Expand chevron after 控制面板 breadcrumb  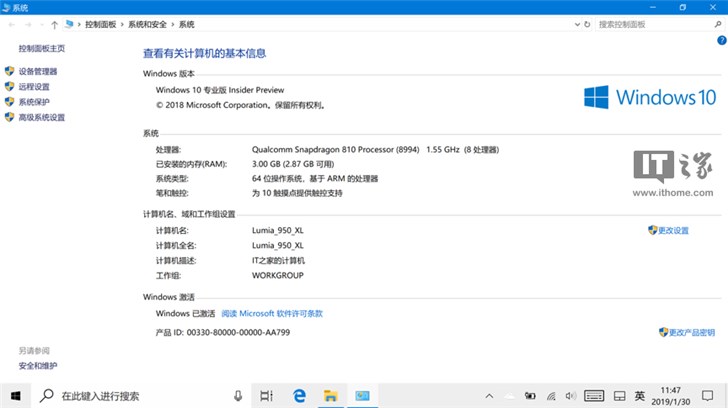122,25
